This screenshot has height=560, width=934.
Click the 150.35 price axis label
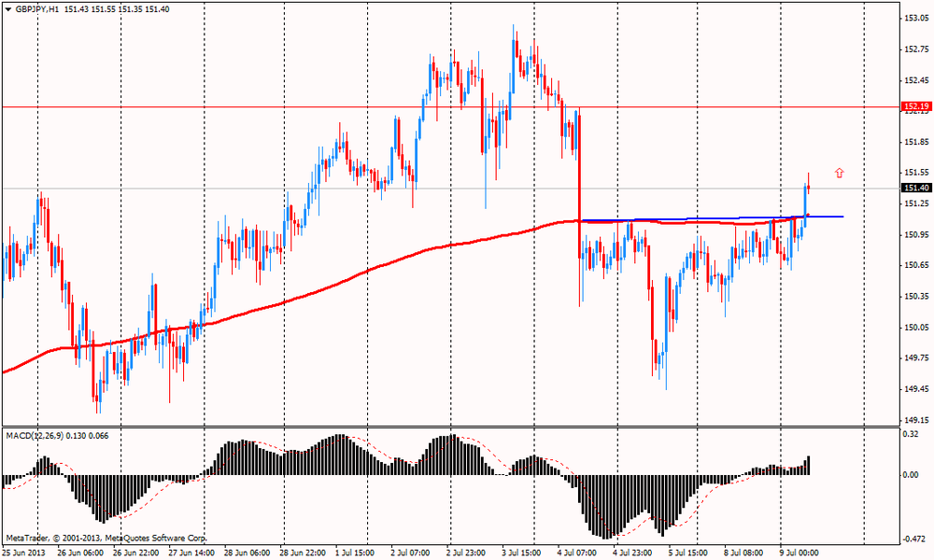coord(917,296)
